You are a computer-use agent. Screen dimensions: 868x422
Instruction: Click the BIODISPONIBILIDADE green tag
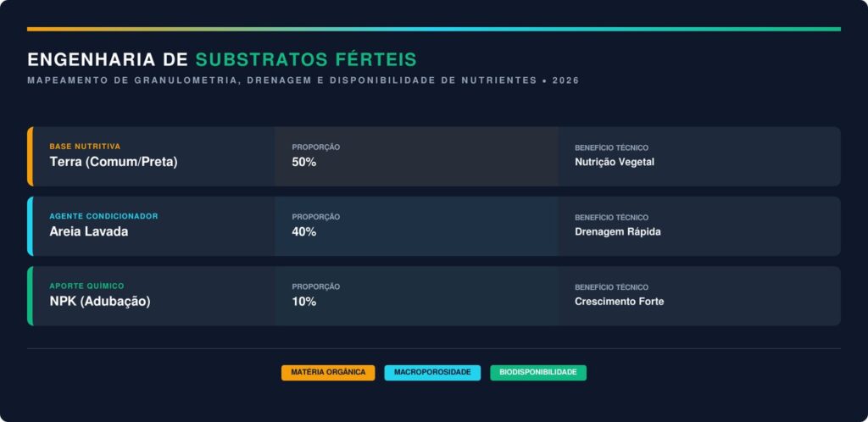538,372
